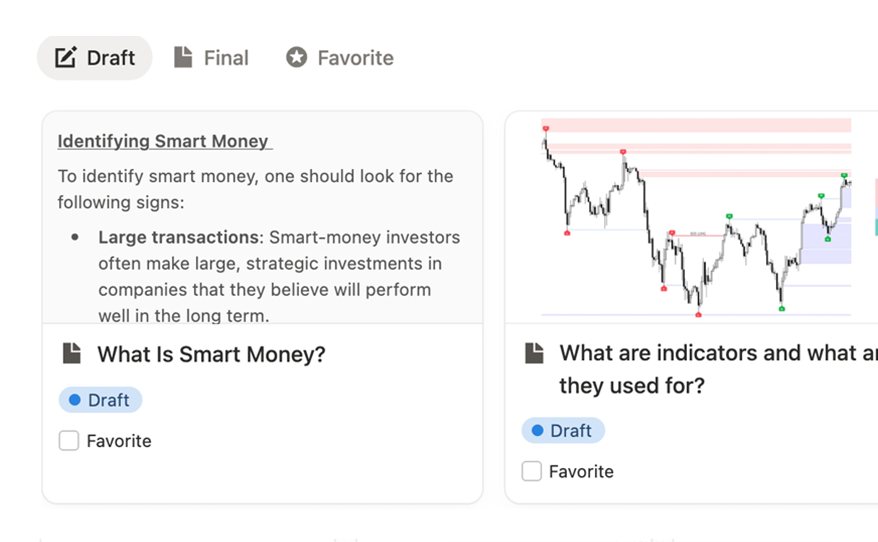This screenshot has width=878, height=542.
Task: Click the star icon on Favorite tab
Action: 296,58
